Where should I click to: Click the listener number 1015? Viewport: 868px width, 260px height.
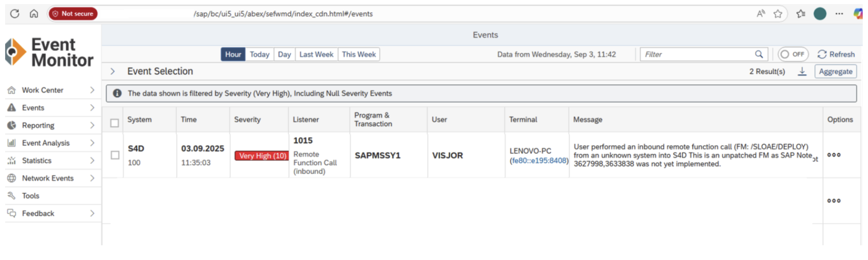click(303, 140)
